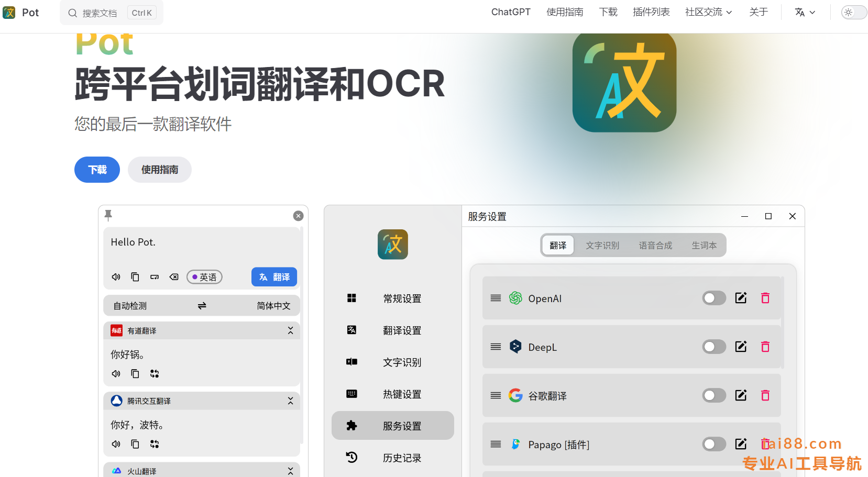Enable the Papago service toggle

click(x=714, y=444)
